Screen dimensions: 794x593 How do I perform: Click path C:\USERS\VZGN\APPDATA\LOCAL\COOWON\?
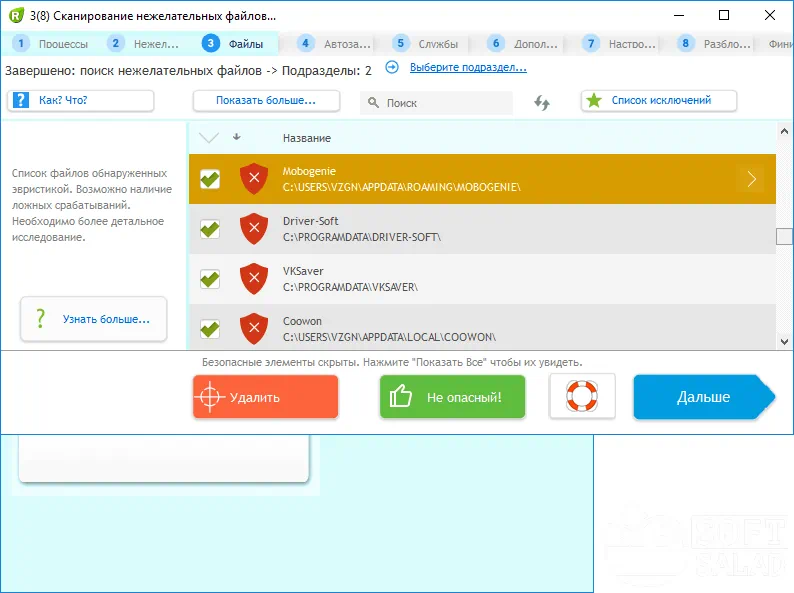(389, 337)
